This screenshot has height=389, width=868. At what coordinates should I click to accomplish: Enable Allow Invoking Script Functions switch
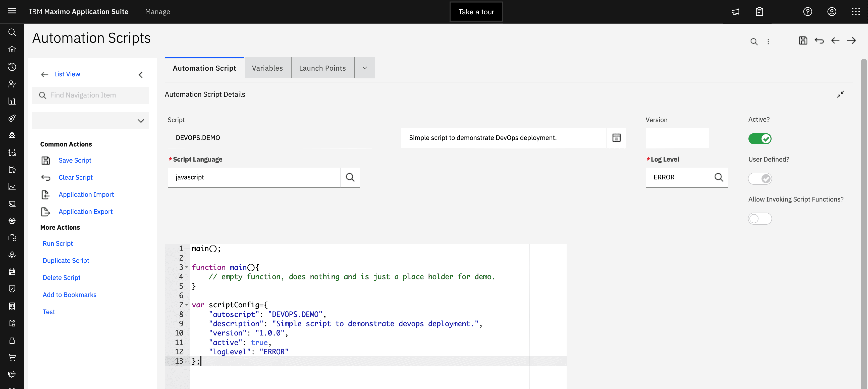click(759, 218)
